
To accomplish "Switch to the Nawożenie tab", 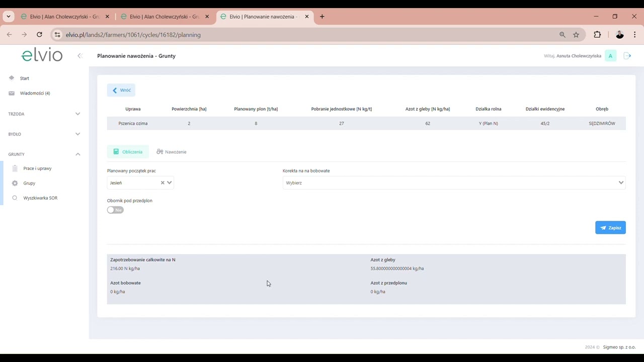I will coord(171,152).
